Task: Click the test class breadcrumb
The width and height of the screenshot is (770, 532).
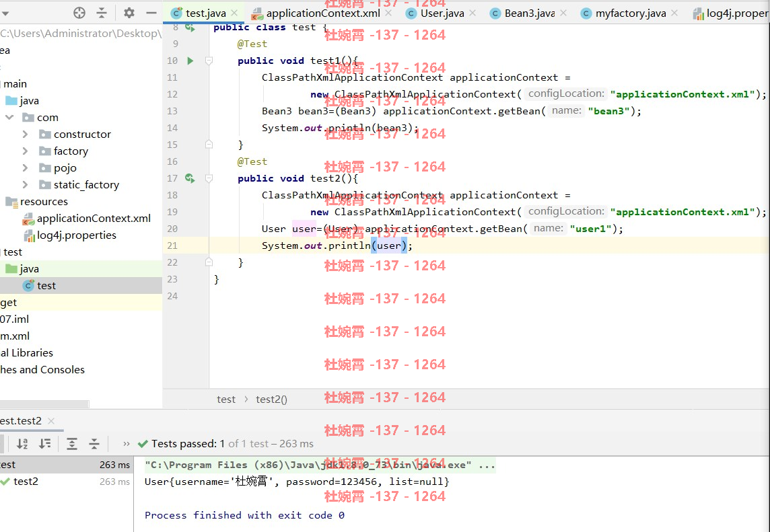Action: (226, 400)
